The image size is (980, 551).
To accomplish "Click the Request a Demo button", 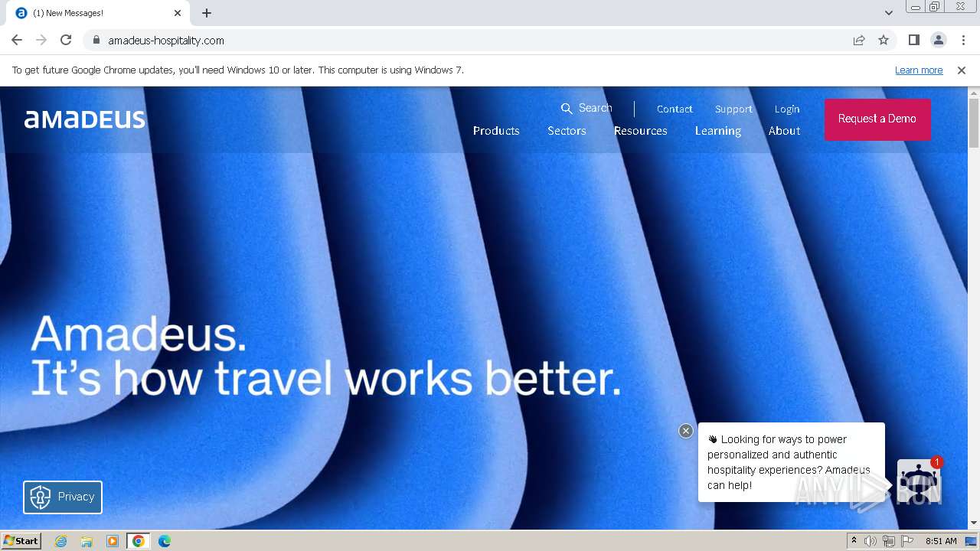I will click(x=877, y=119).
